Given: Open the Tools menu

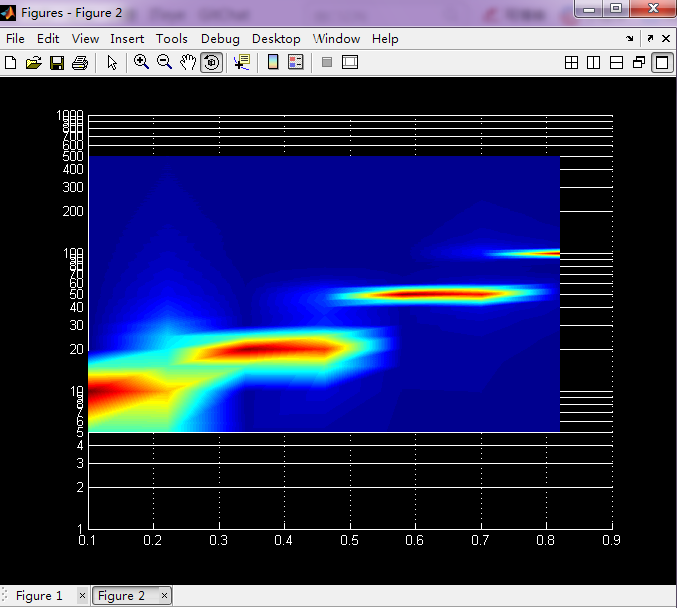Looking at the screenshot, I should coord(171,39).
